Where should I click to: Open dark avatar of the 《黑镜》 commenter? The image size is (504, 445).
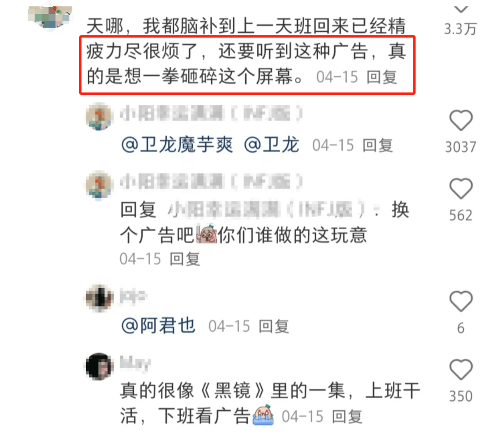[x=99, y=366]
